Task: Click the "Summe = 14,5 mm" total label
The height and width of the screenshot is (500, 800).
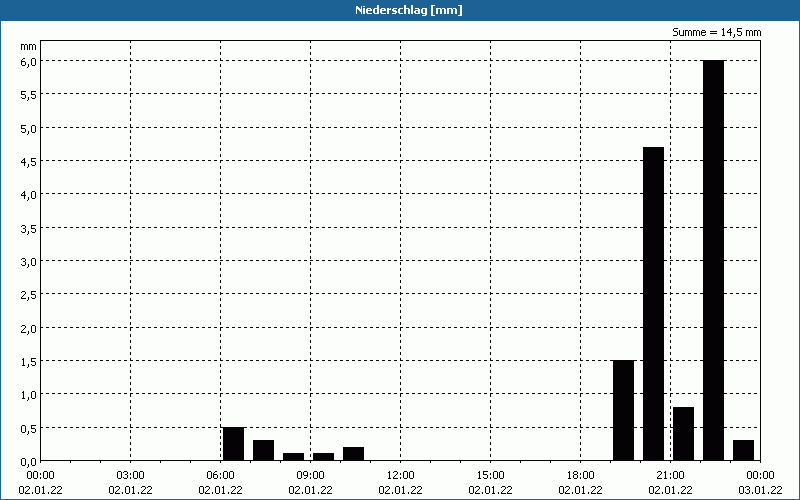Action: click(x=716, y=32)
